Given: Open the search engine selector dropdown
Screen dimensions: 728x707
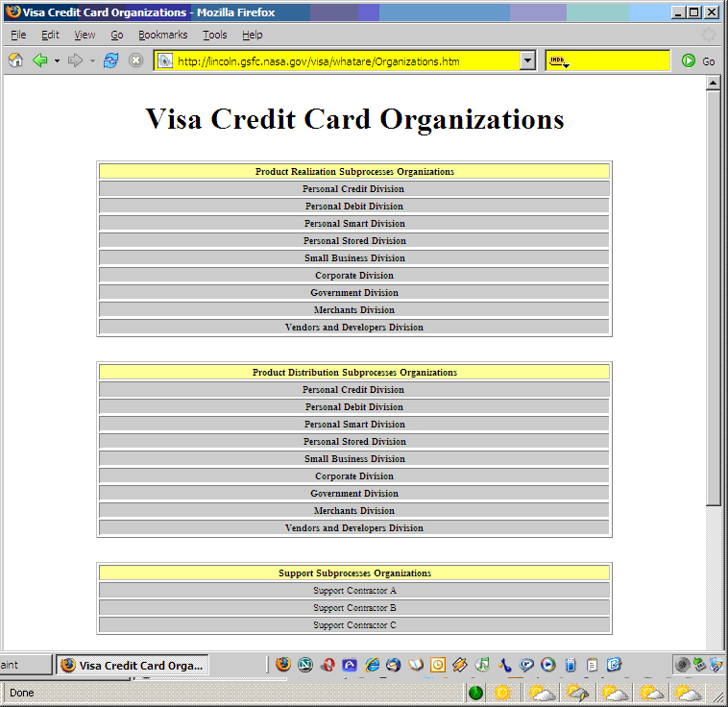Looking at the screenshot, I should click(x=560, y=61).
